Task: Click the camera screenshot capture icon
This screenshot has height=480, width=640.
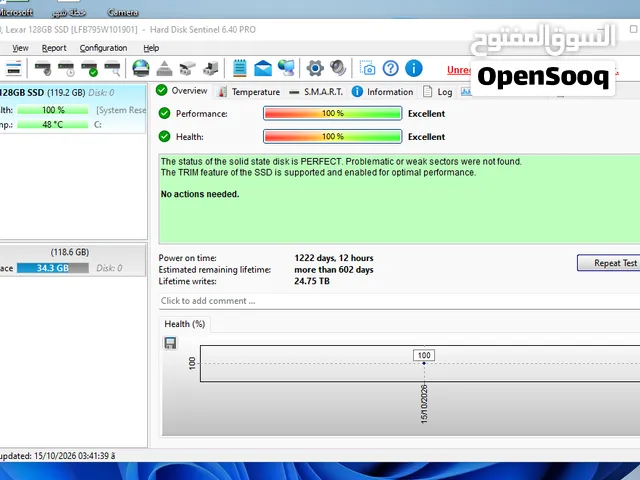Action: point(367,68)
